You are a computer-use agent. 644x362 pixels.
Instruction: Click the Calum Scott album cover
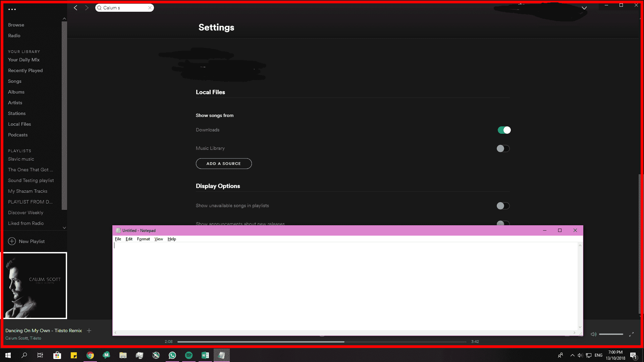point(35,285)
